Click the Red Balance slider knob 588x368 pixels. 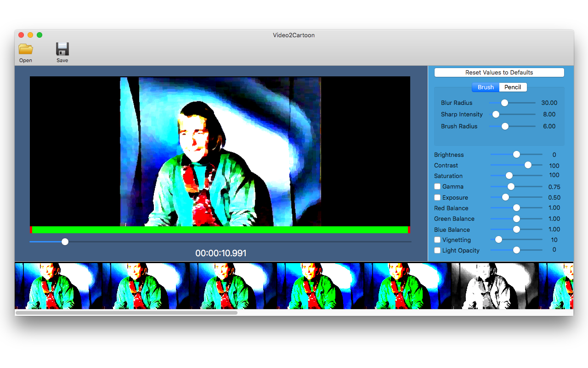click(516, 208)
